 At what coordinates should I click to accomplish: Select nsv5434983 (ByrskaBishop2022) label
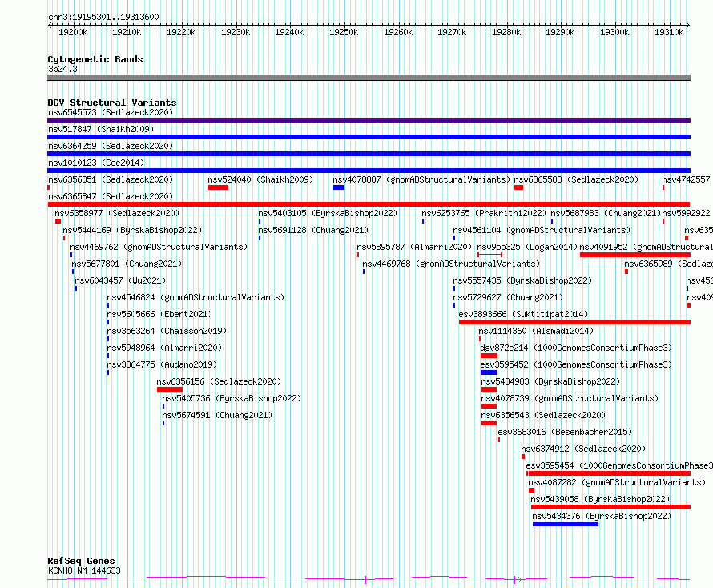click(x=550, y=381)
